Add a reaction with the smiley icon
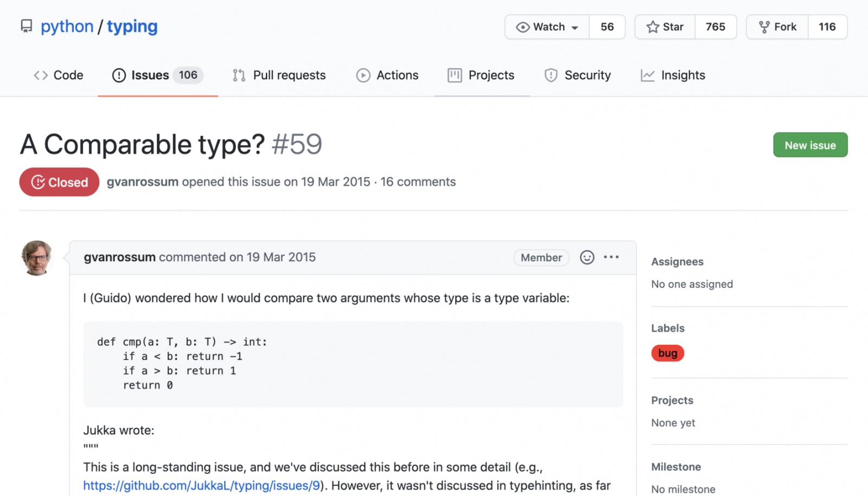 point(587,257)
